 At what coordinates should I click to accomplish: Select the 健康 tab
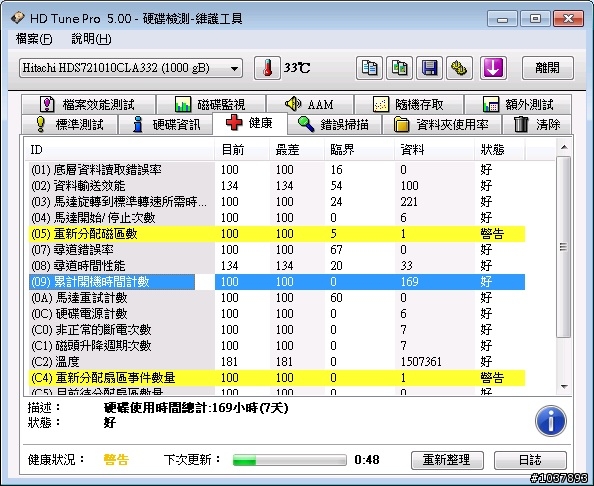pos(250,123)
